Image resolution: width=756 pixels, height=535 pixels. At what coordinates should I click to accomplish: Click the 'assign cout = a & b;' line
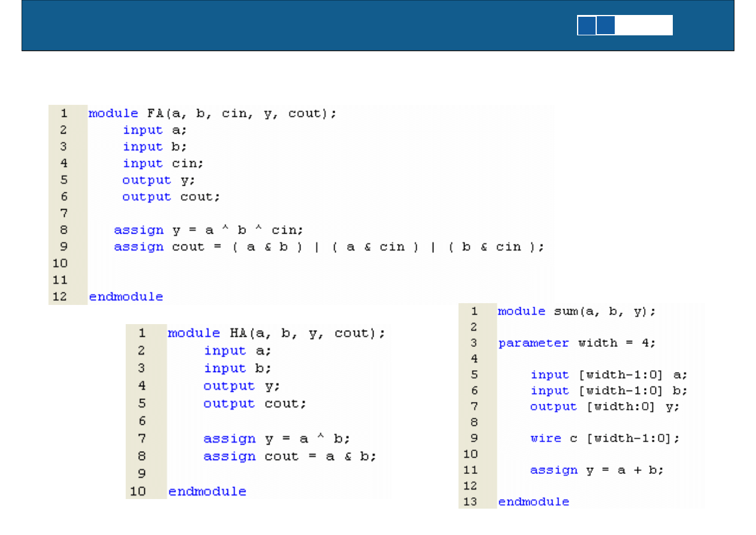coord(290,457)
